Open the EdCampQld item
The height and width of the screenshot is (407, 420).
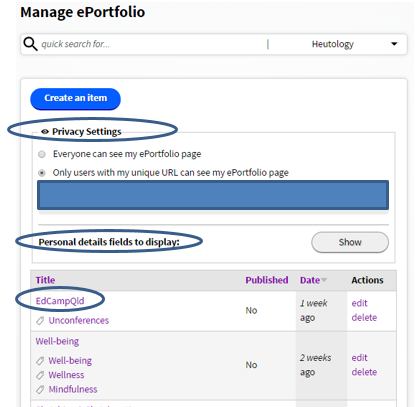(x=60, y=301)
